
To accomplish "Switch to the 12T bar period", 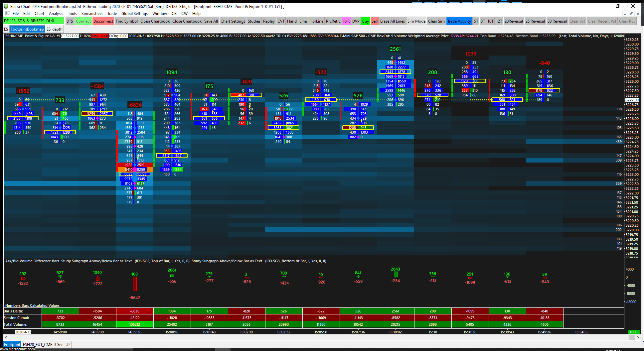I will tap(499, 21).
